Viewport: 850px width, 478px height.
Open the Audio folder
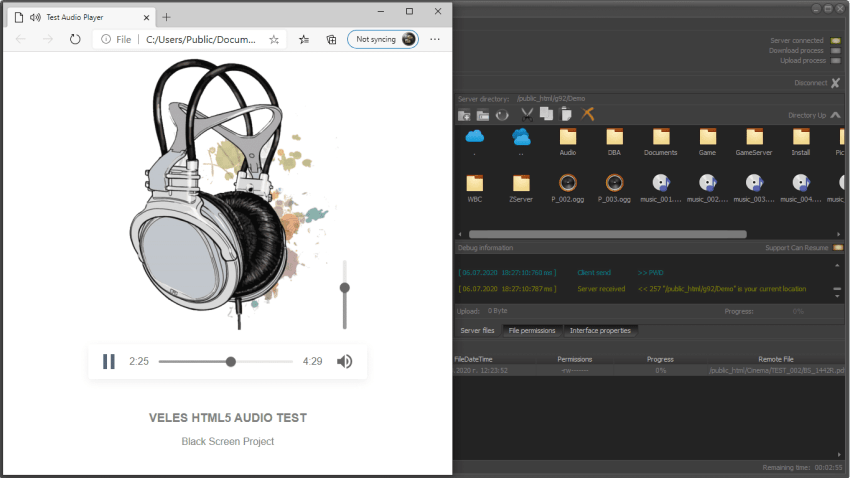pyautogui.click(x=568, y=142)
